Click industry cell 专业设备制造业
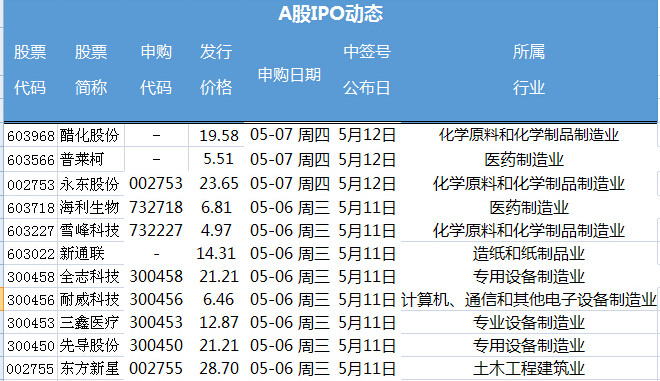 click(529, 322)
